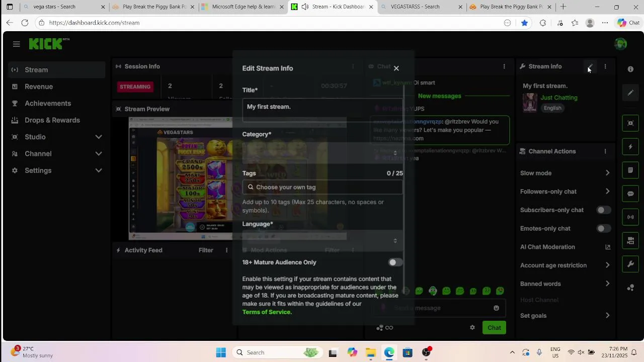Toggle the document icon in right rail

[x=630, y=170]
